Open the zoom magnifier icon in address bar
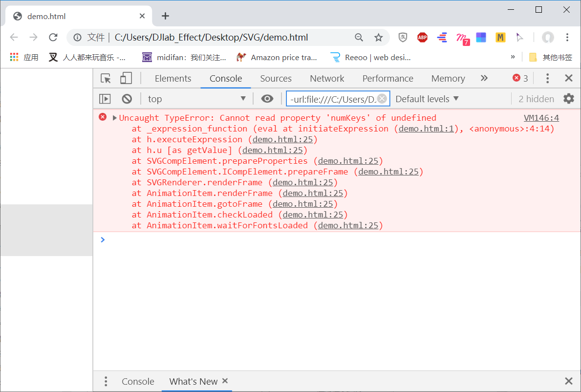The height and width of the screenshot is (392, 581). pyautogui.click(x=359, y=38)
